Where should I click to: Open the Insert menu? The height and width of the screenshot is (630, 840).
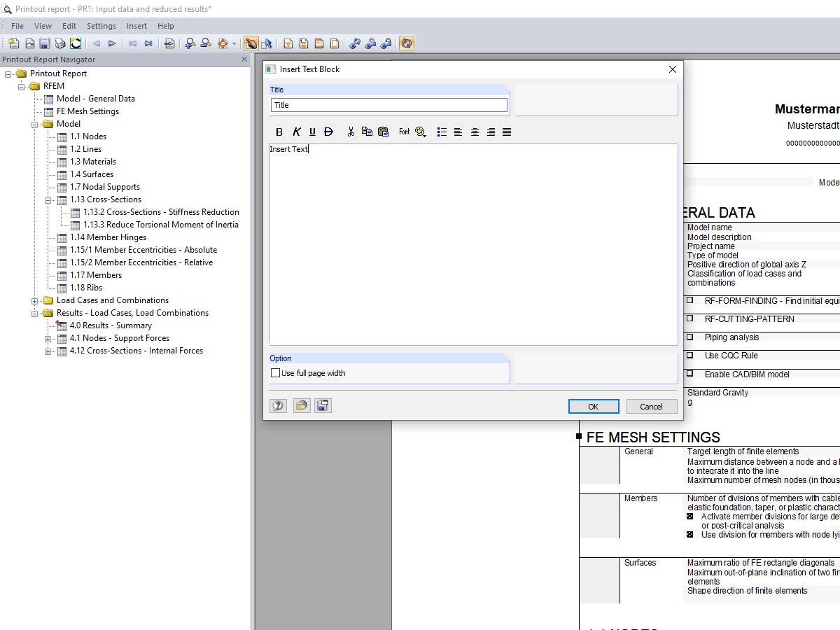[136, 26]
